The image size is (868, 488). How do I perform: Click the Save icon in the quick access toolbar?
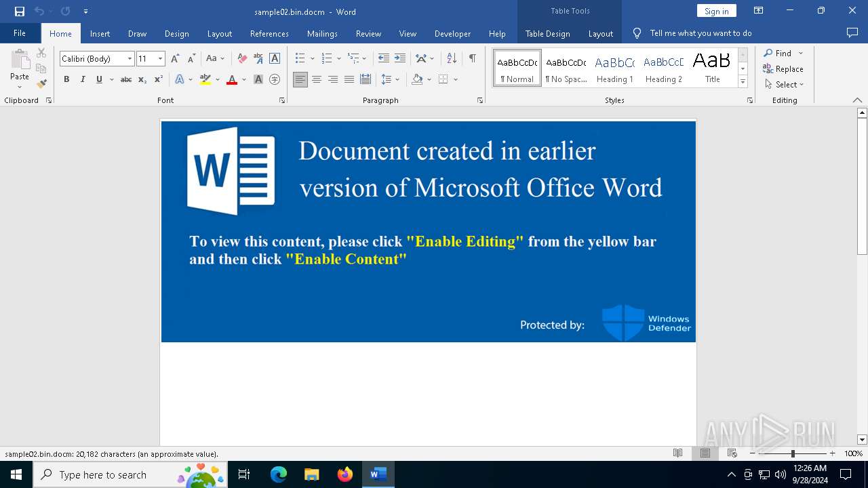[x=20, y=11]
